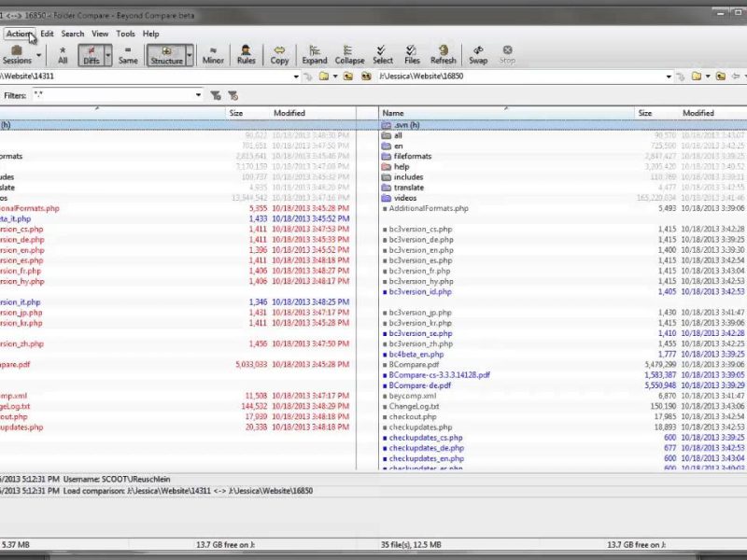Viewport: 747px width, 560px height.
Task: Click the red help folder icon
Action: tap(387, 167)
